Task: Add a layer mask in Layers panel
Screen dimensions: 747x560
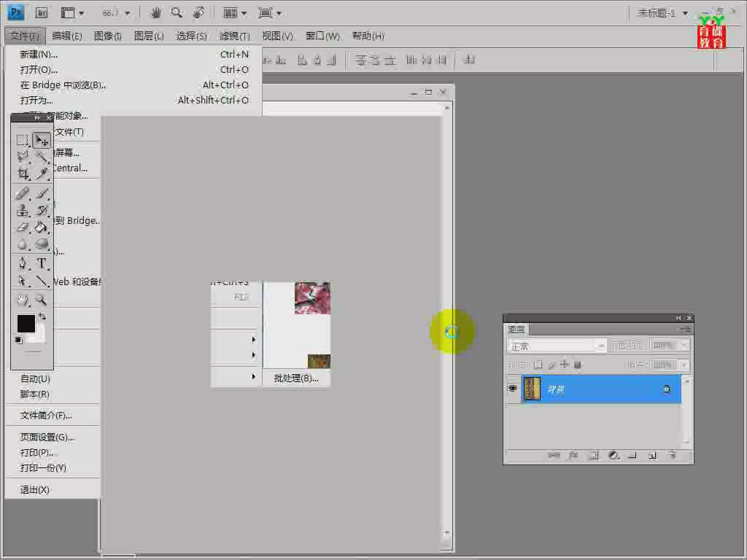Action: click(x=593, y=456)
